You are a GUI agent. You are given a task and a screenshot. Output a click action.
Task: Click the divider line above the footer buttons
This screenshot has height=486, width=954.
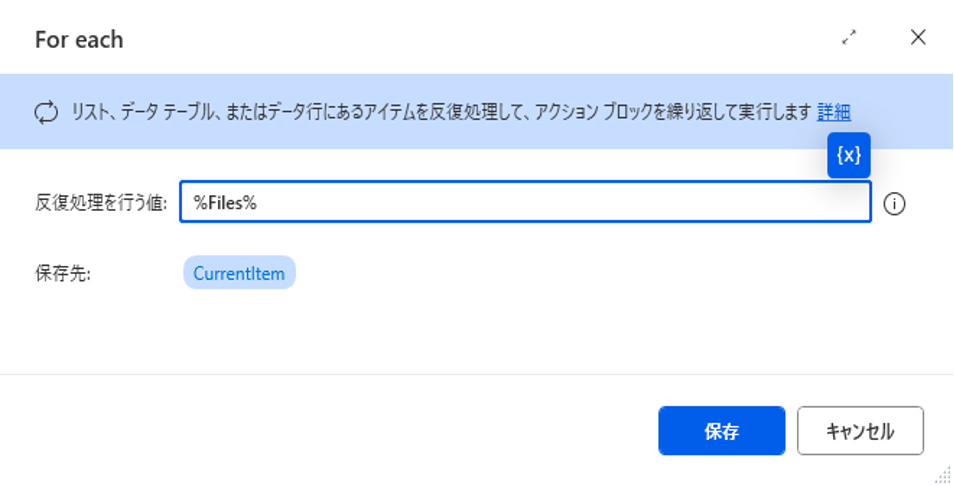pos(476,375)
